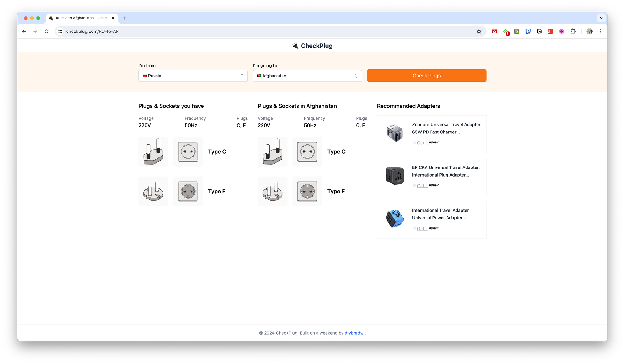
Task: Click the Type C plug illustration under Afghanistan
Action: click(272, 152)
